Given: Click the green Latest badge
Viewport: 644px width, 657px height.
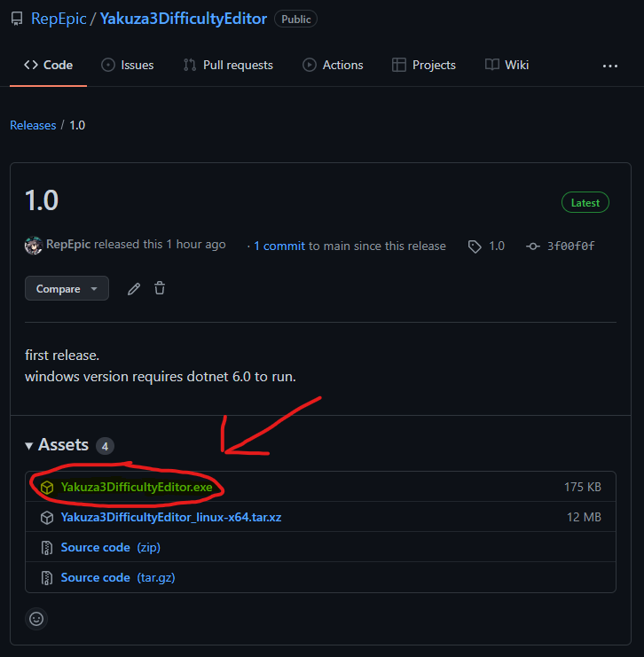Looking at the screenshot, I should tap(585, 202).
